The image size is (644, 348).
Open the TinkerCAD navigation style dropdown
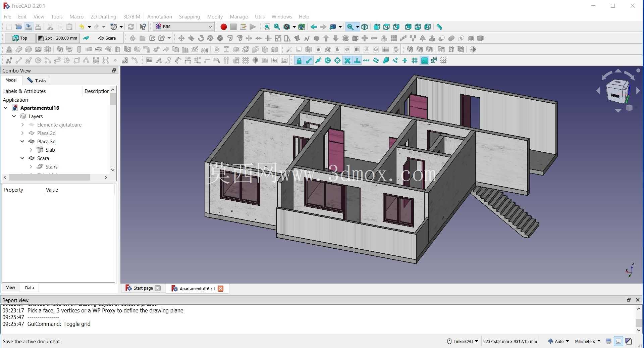[x=463, y=341]
